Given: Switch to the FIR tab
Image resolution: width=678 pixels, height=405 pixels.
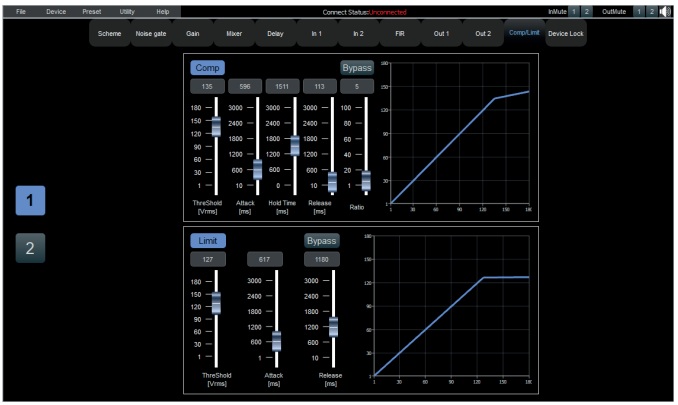Looking at the screenshot, I should click(x=399, y=33).
